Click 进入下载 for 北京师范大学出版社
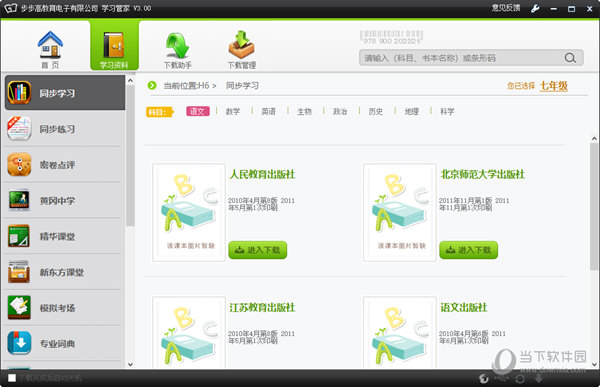Screen dimensions: 600x387 468,250
